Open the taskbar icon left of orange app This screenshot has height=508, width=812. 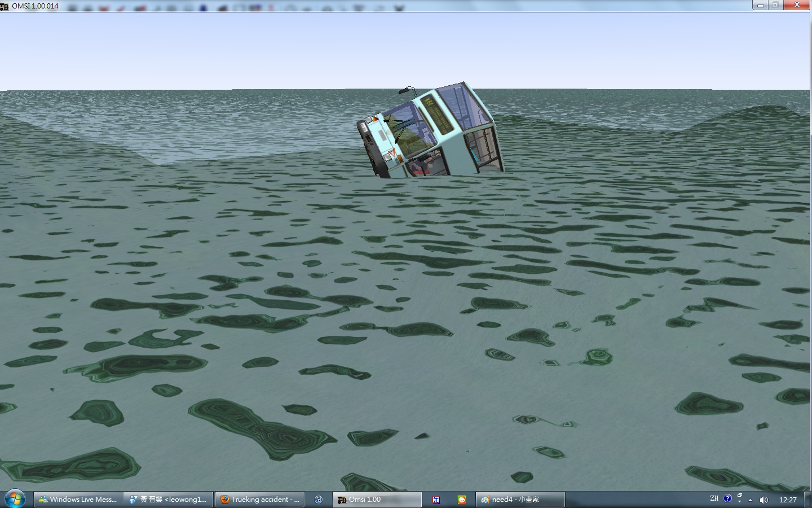[x=436, y=500]
